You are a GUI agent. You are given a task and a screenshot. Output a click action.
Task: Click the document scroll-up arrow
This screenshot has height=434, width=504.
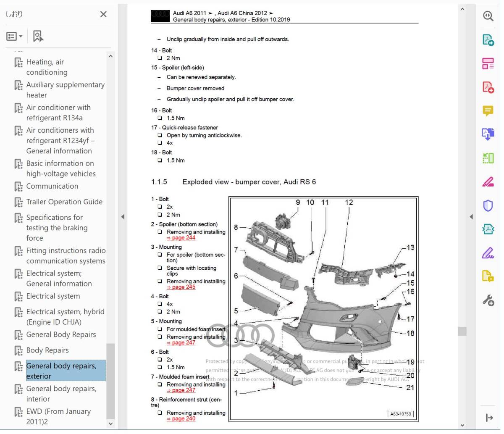tap(462, 9)
